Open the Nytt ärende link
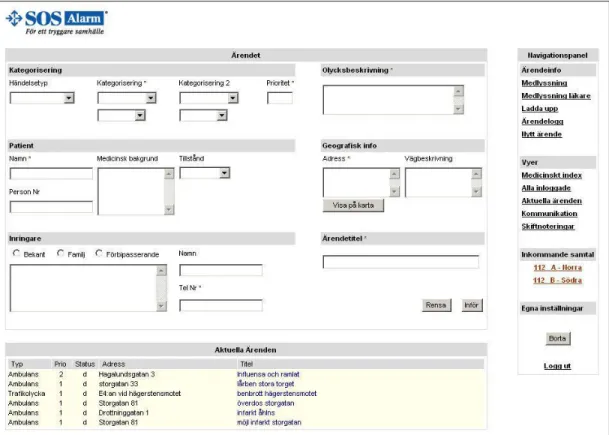 (541, 134)
